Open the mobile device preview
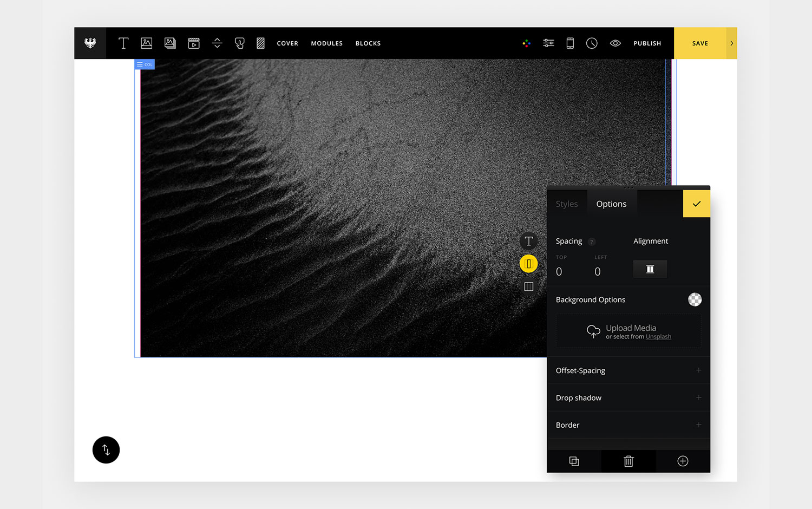Image resolution: width=812 pixels, height=509 pixels. (x=570, y=43)
